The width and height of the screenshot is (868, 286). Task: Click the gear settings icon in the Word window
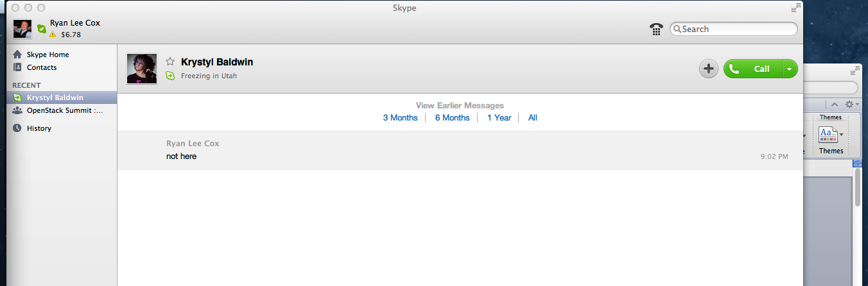point(849,105)
